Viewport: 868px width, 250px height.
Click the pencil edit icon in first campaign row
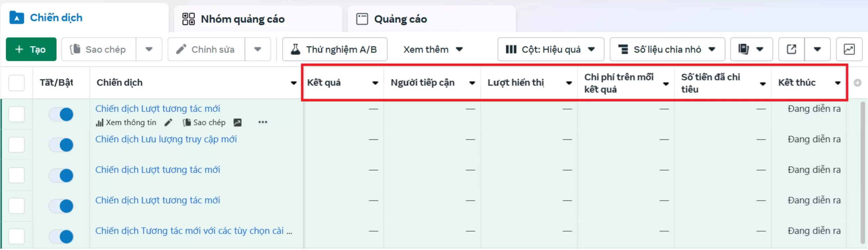[168, 122]
